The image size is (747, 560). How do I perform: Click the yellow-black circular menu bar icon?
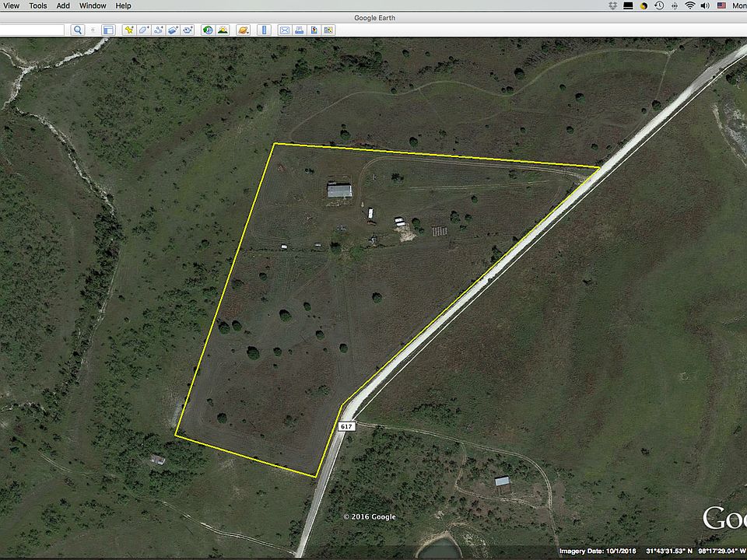[x=644, y=5]
